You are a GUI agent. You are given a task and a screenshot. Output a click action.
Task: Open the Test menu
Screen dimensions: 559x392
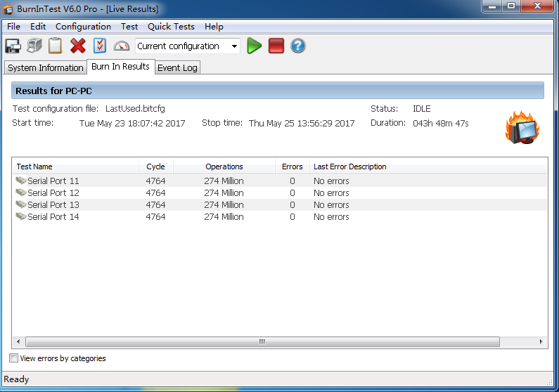click(129, 27)
